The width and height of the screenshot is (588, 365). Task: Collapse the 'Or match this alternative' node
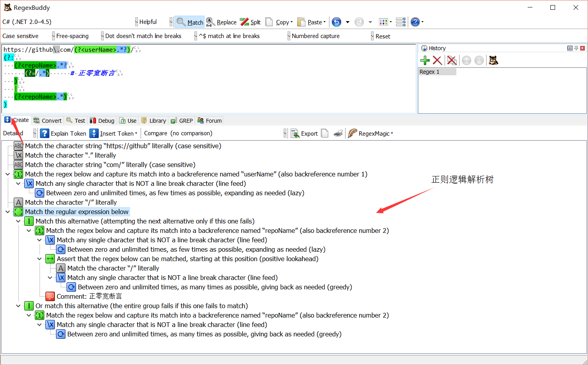(18, 306)
